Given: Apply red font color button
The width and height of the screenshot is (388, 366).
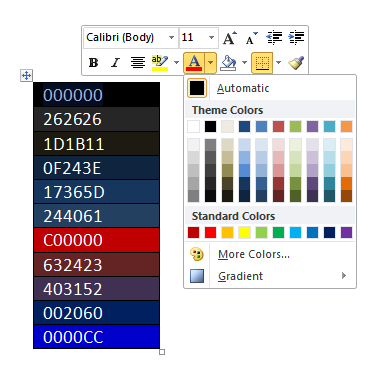Looking at the screenshot, I should [x=195, y=62].
